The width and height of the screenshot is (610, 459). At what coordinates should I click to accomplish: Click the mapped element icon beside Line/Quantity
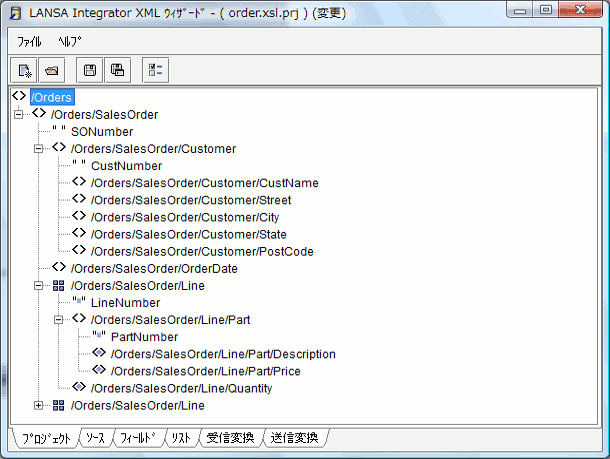click(79, 387)
